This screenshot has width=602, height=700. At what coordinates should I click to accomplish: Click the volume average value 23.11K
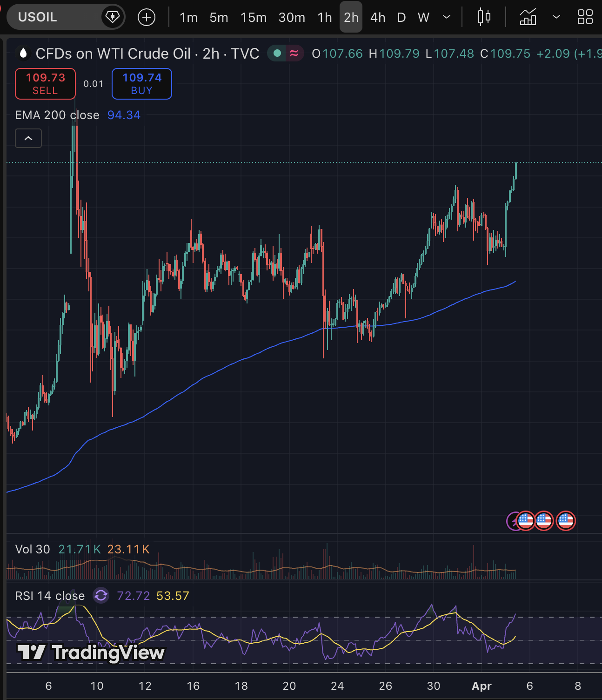pyautogui.click(x=128, y=549)
